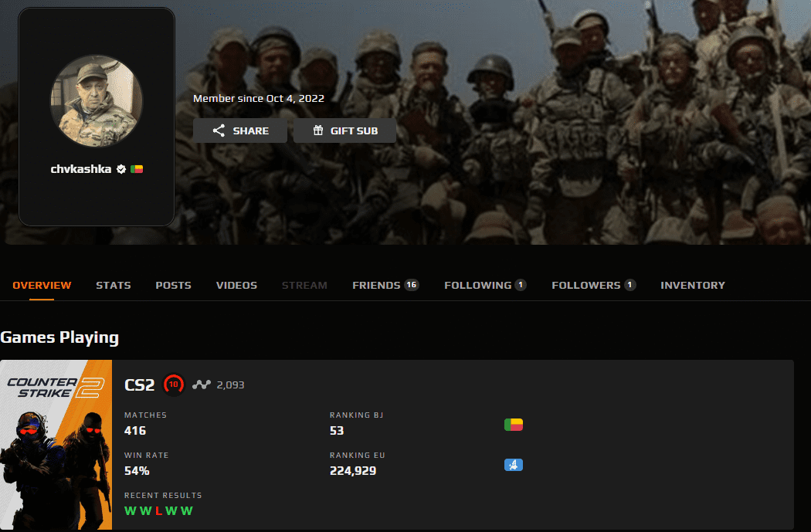Go to the Videos tab
Viewport: 811px width, 532px height.
pyautogui.click(x=236, y=285)
